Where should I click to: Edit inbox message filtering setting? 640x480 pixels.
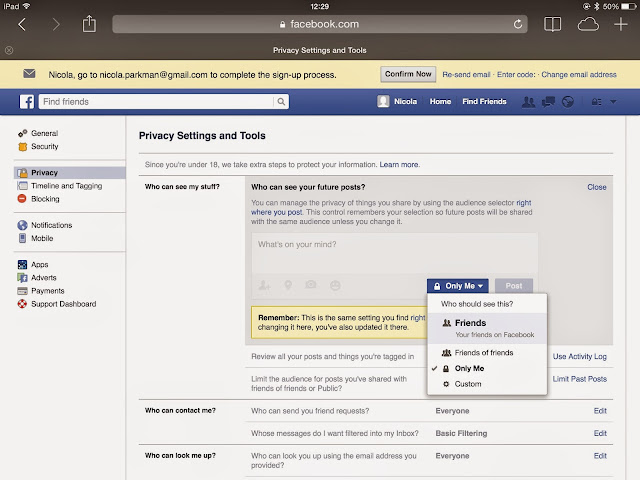coord(600,433)
